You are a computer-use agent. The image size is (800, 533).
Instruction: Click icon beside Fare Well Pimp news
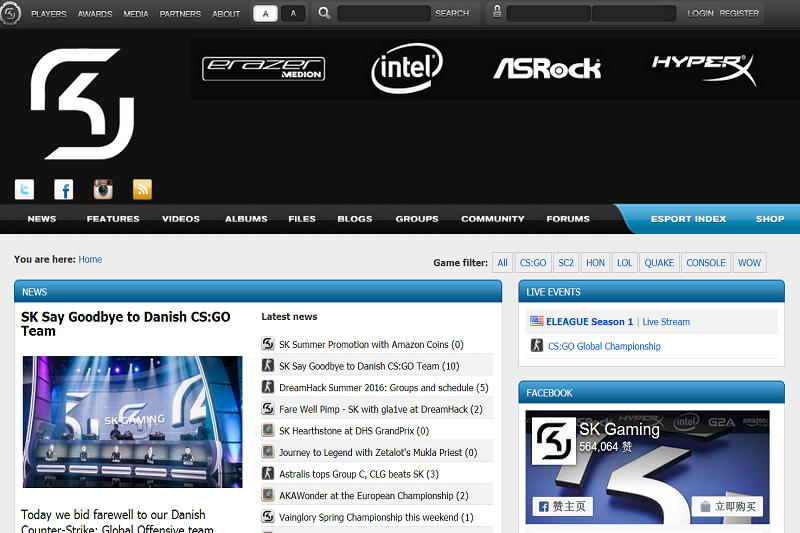[268, 408]
